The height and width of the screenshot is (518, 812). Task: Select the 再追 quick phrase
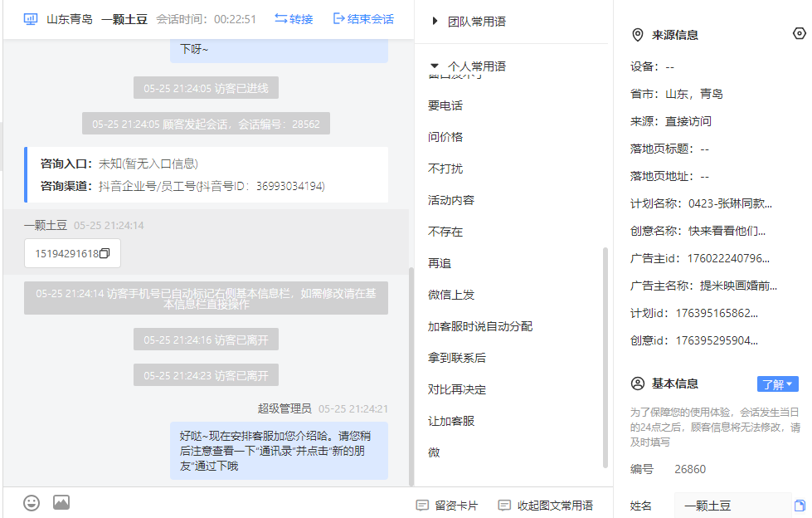tap(440, 263)
